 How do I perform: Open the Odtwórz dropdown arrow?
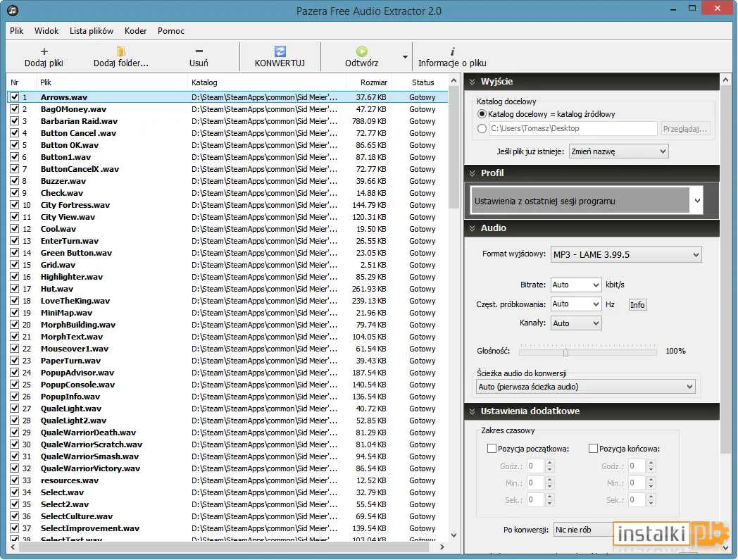(x=405, y=57)
